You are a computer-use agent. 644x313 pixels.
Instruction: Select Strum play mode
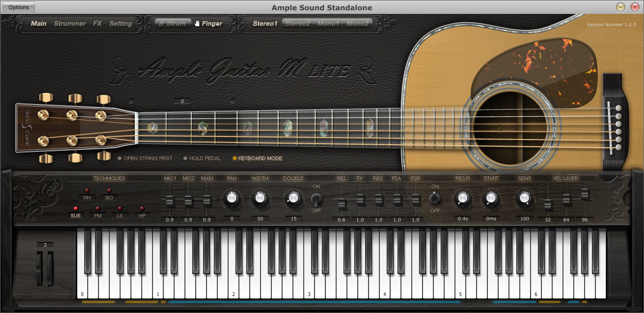click(x=172, y=23)
